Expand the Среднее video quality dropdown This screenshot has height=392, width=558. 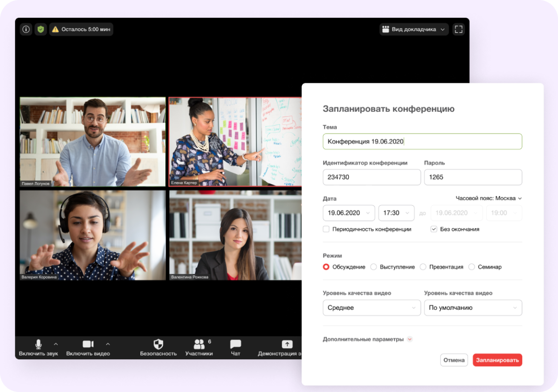pyautogui.click(x=372, y=308)
